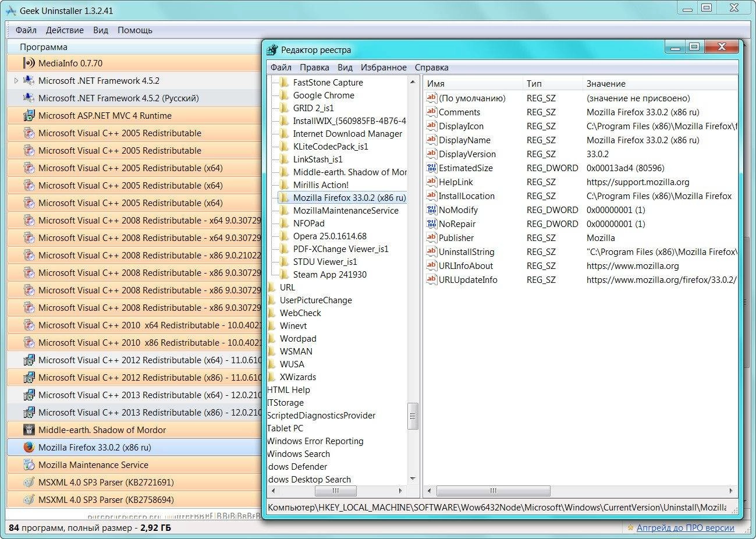756x539 pixels.
Task: Select Microsoft Visual C++ 2013 Redistributable (x86) row
Action: tap(134, 412)
